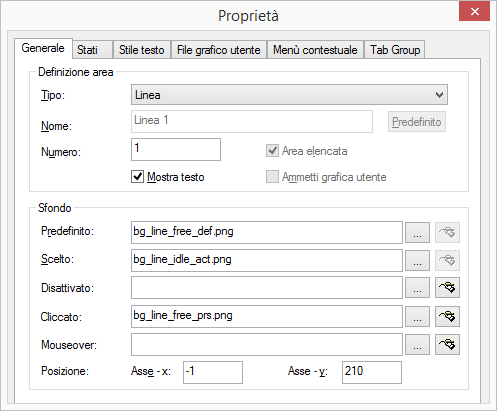Toggle the Area elencata checkbox

[272, 151]
